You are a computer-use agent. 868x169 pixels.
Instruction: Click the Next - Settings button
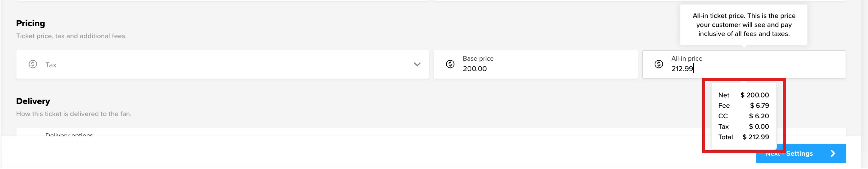800,154
